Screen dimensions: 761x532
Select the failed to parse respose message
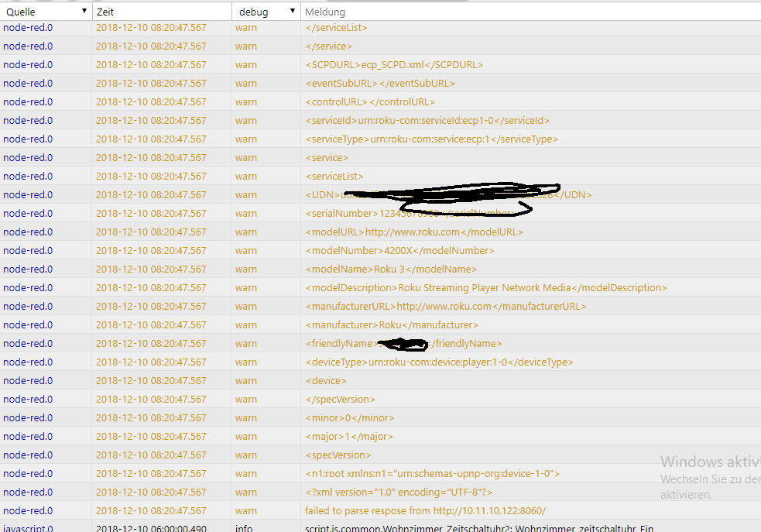click(x=425, y=510)
